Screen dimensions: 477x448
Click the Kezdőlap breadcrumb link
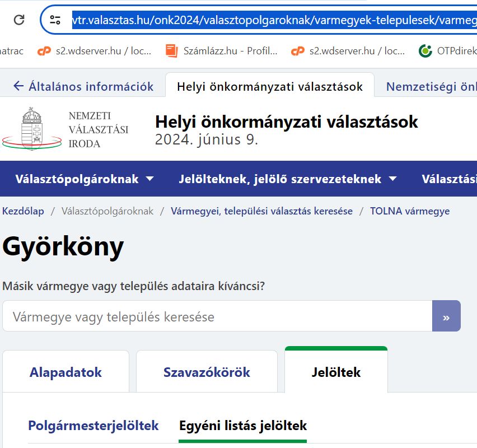click(23, 211)
